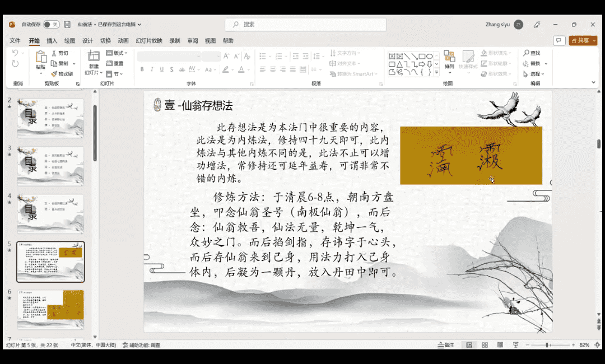605x364 pixels.
Task: Click the Save icon in title bar
Action: coord(67,25)
